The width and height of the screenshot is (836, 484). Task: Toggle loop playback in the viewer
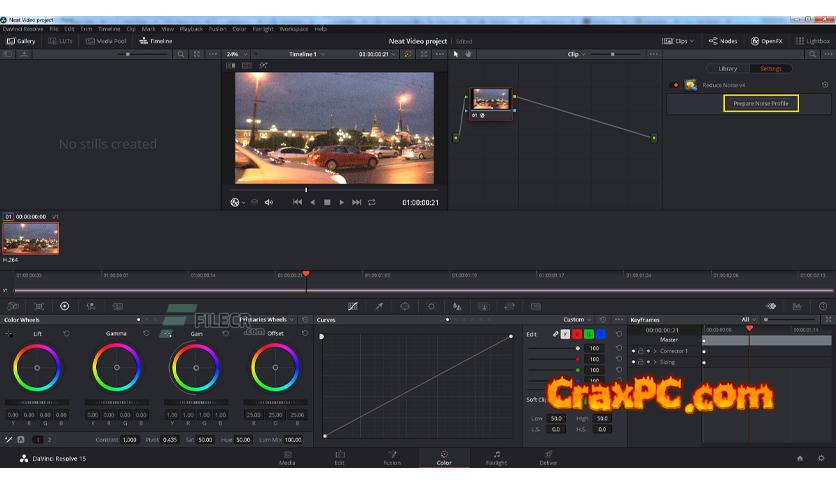click(372, 202)
